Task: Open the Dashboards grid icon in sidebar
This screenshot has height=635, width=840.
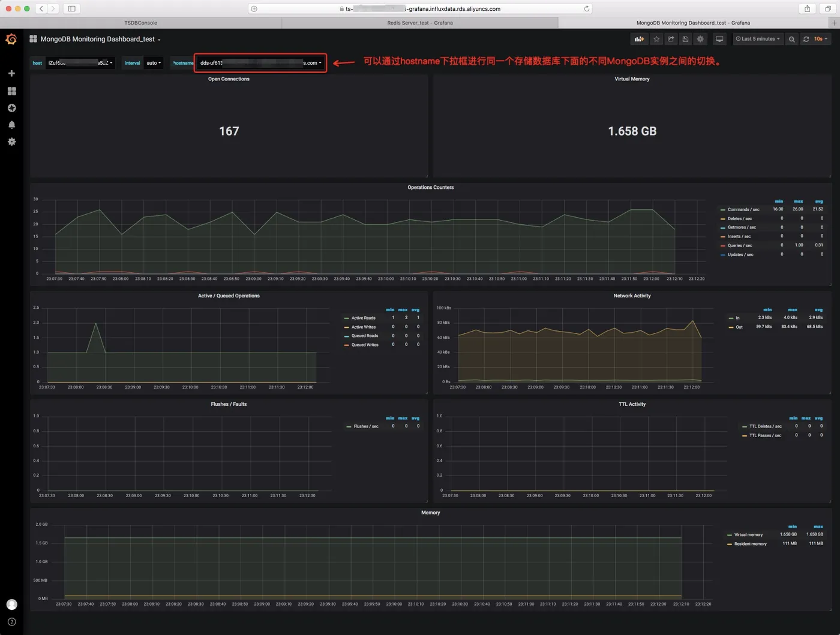Action: click(11, 91)
